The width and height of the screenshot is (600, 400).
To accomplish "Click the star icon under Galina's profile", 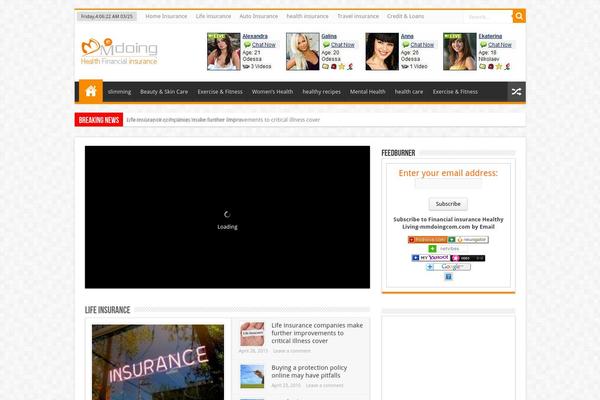I will [342, 67].
